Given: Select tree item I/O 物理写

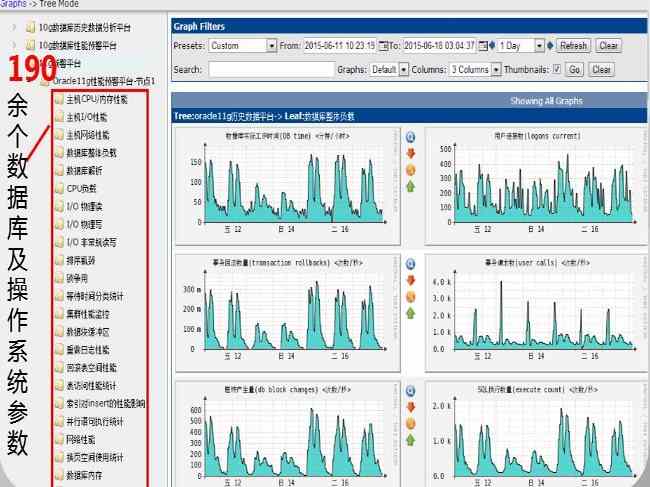Looking at the screenshot, I should coord(85,224).
